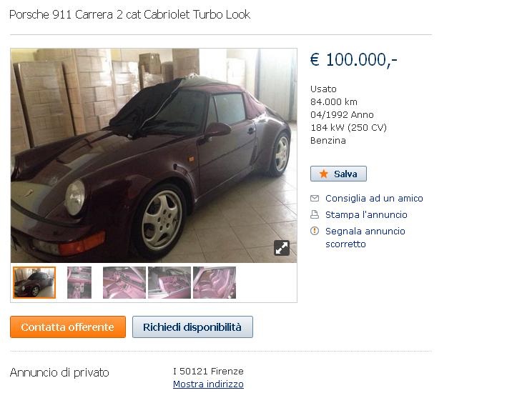Click the Mostra indirizzo link
The image size is (532, 393).
pyautogui.click(x=208, y=384)
